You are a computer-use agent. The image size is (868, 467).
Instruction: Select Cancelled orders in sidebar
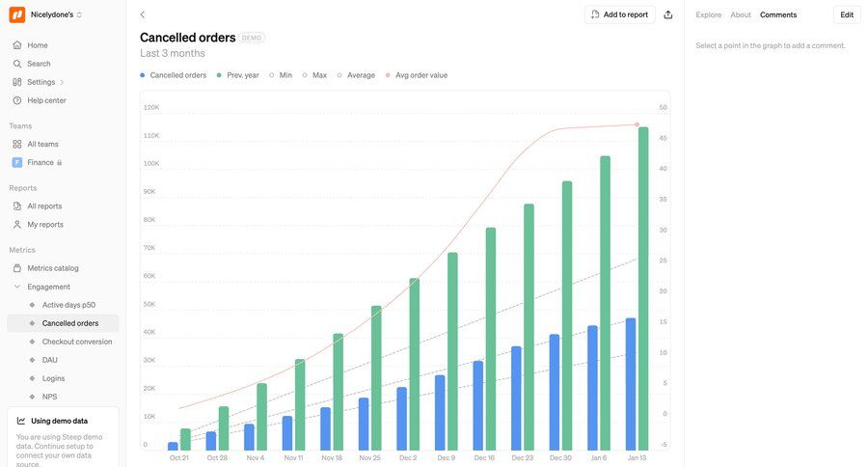click(63, 323)
